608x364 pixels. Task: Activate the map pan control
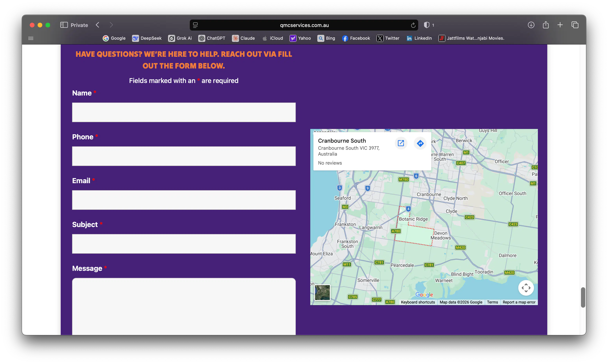pos(526,288)
